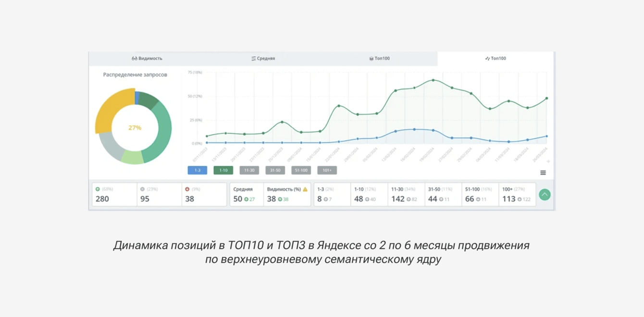This screenshot has width=644, height=317.
Task: Click the grey neutral icon above 95
Action: [x=142, y=190]
